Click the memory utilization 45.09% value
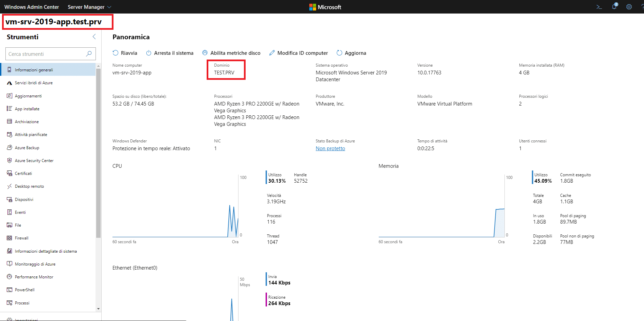Viewport: 644px width, 321px height. coord(543,181)
